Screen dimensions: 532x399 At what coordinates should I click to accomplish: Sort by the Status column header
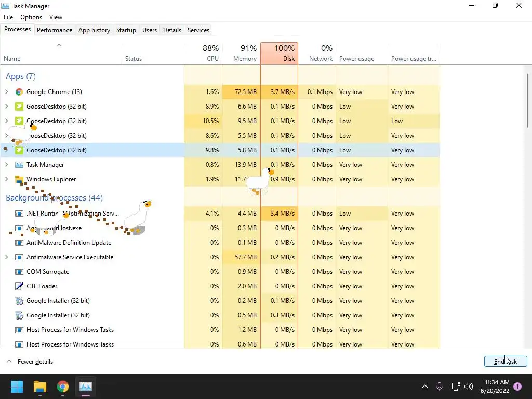coord(153,54)
